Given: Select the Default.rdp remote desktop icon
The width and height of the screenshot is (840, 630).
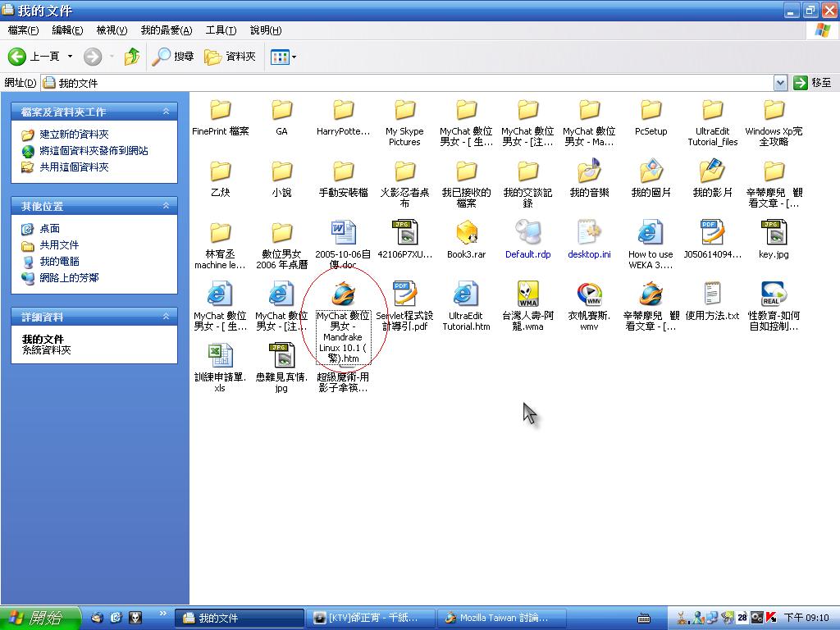Looking at the screenshot, I should coord(527,233).
